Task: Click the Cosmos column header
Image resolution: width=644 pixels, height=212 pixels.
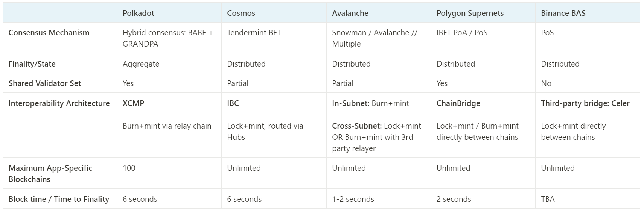Action: [x=241, y=13]
